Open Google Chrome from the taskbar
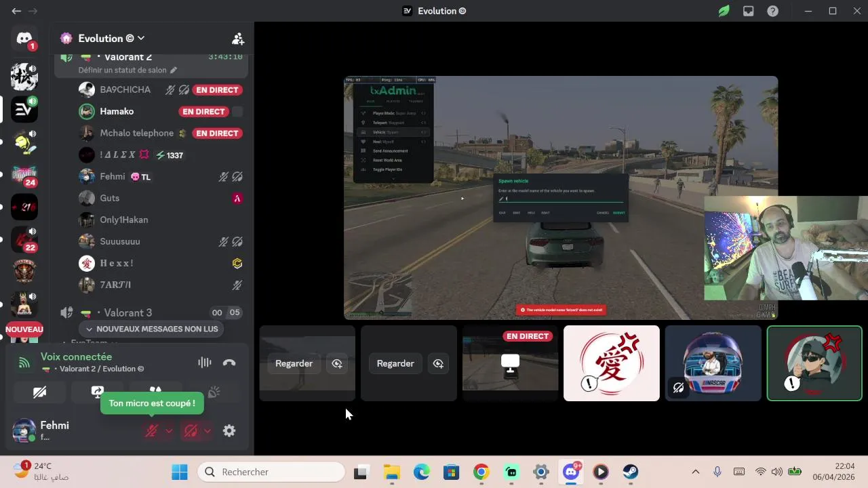Viewport: 868px width, 488px height. coord(481,472)
